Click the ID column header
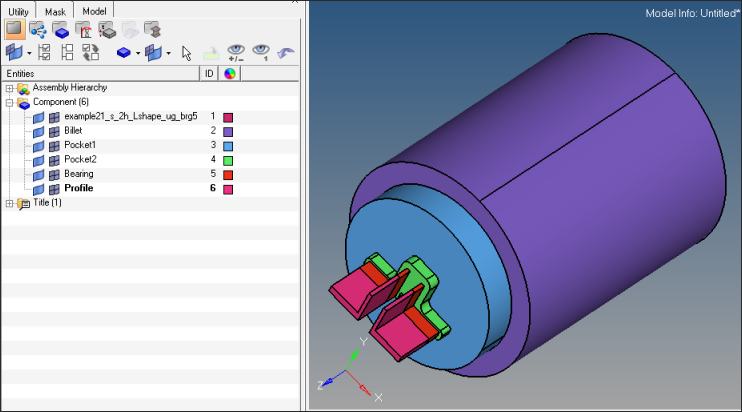The width and height of the screenshot is (742, 412). point(209,73)
